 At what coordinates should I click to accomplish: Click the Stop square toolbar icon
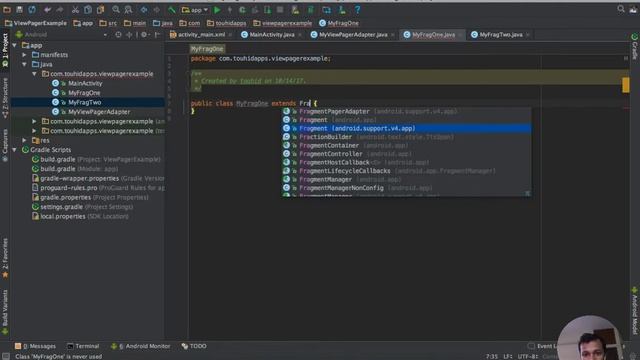(x=280, y=9)
